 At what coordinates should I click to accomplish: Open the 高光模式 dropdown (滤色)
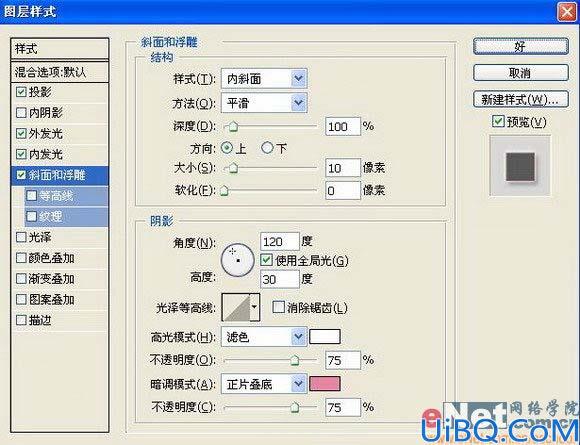point(264,337)
